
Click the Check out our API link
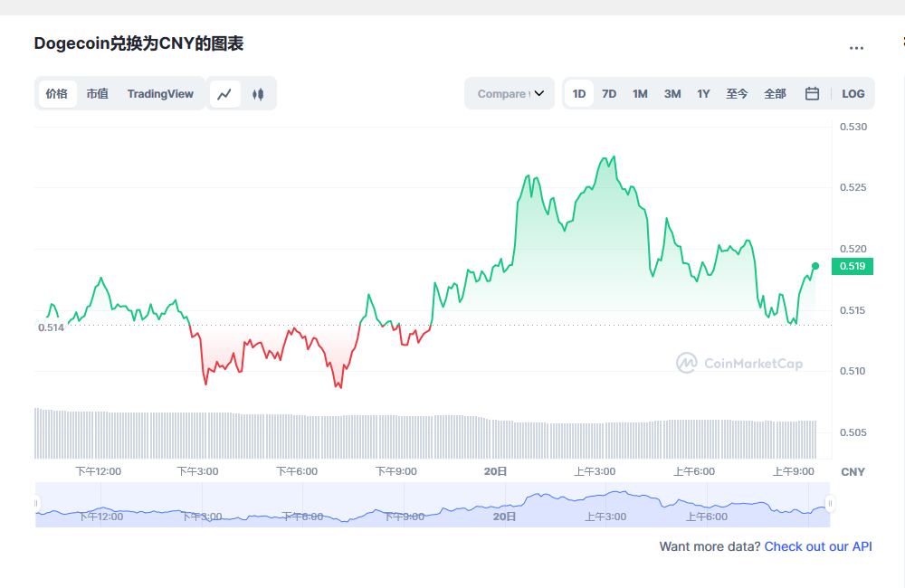pyautogui.click(x=818, y=546)
